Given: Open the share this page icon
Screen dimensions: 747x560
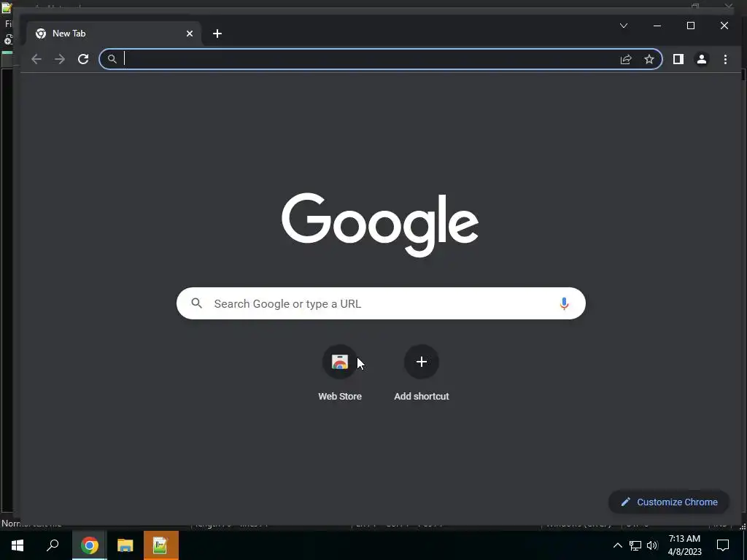Looking at the screenshot, I should tap(625, 59).
